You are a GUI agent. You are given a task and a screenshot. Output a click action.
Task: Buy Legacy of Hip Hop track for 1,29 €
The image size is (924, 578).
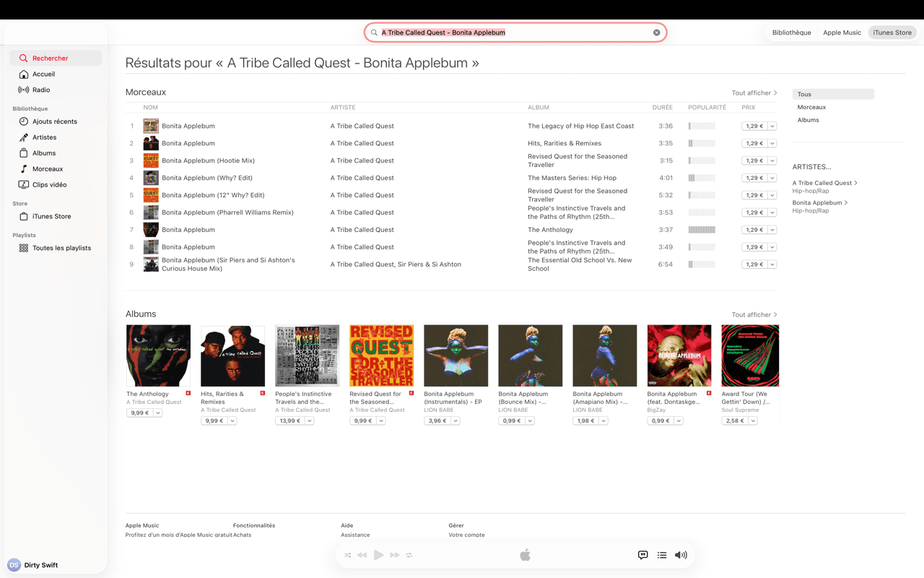pos(754,126)
